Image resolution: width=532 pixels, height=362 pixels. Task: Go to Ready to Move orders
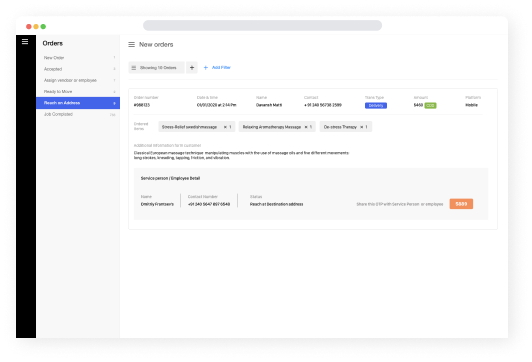click(78, 91)
